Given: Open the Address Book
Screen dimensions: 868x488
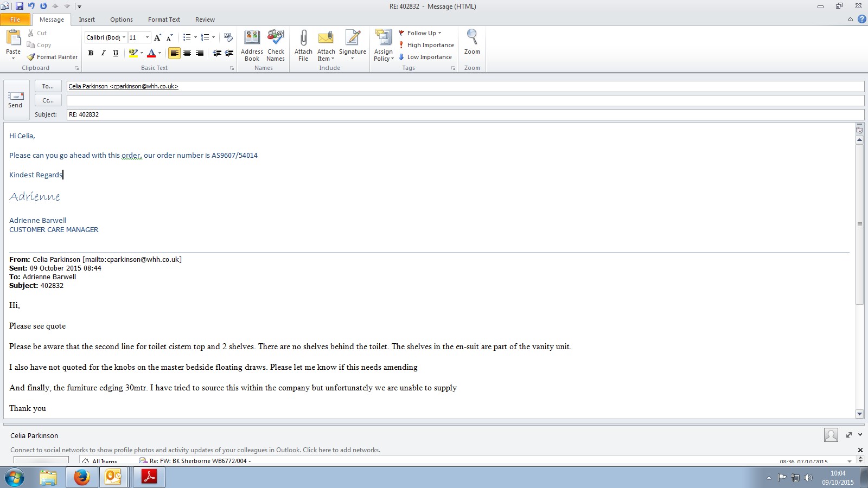Looking at the screenshot, I should click(252, 46).
